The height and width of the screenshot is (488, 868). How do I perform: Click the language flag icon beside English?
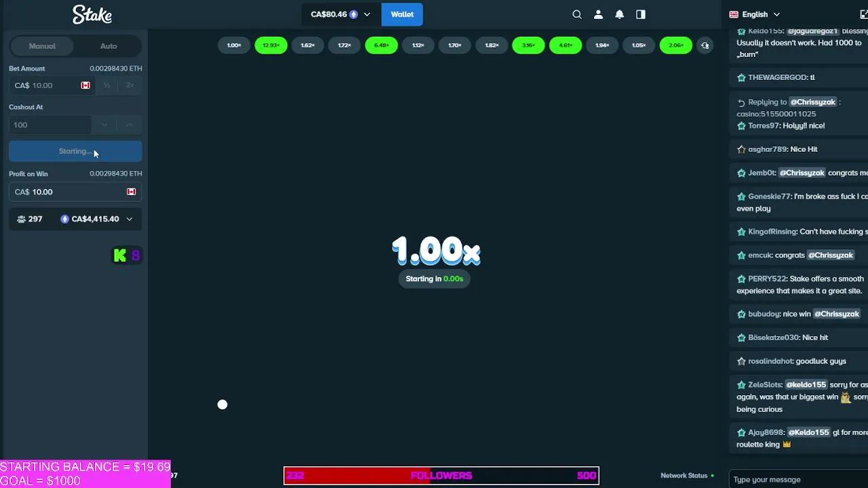734,14
